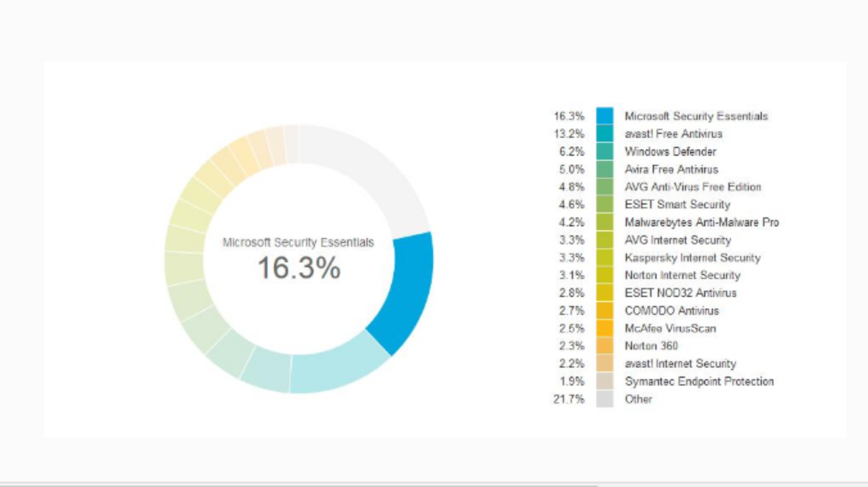Select the COMODO Antivirus legend label

671,311
